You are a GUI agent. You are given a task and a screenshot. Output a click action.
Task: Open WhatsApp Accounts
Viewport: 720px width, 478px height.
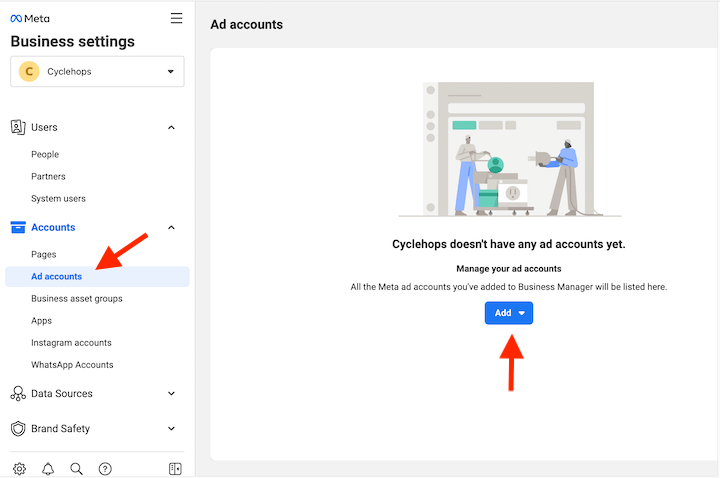72,365
